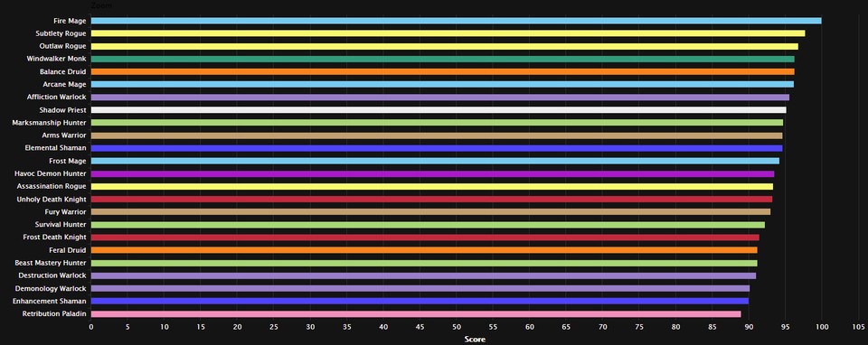Click the Windwalker Monk green bar
This screenshot has height=345, width=868.
pyautogui.click(x=443, y=60)
